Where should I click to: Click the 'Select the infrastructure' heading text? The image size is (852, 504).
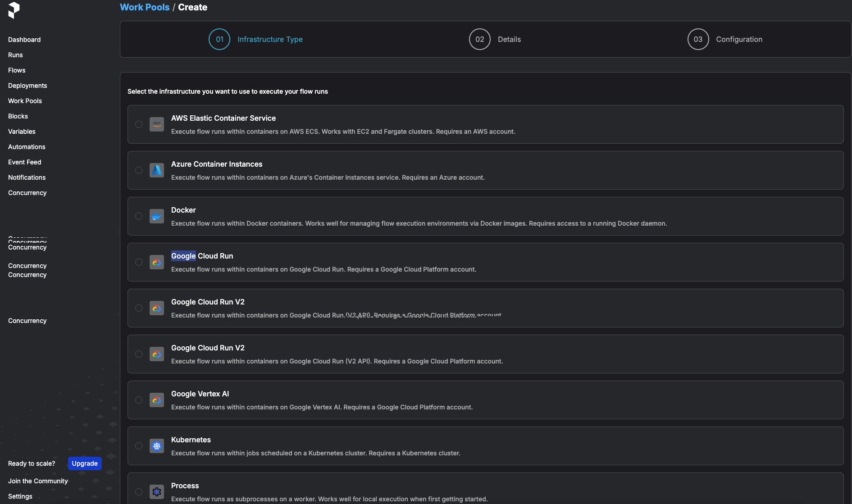228,91
